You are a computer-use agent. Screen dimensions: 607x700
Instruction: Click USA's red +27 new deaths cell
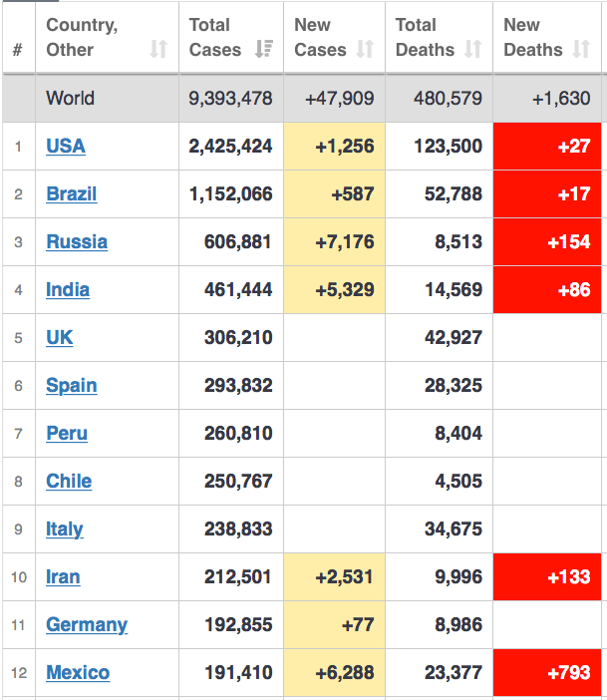point(547,147)
